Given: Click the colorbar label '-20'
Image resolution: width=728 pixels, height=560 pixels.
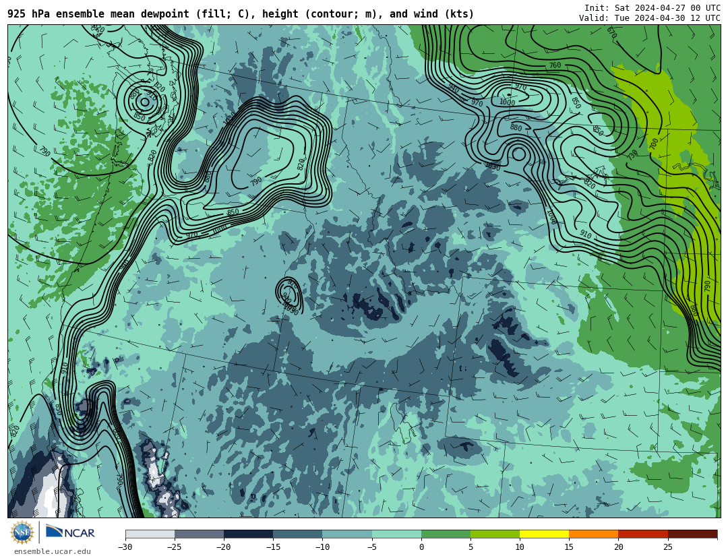Looking at the screenshot, I should [x=223, y=547].
